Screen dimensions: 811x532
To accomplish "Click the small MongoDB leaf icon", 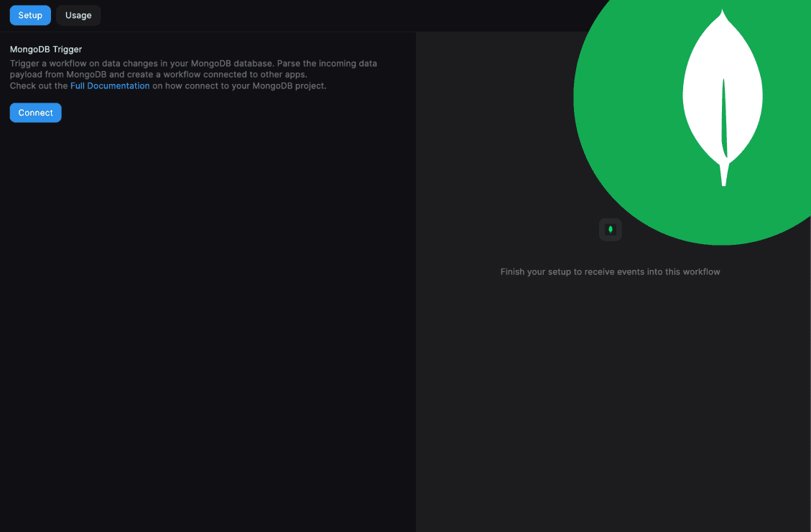I will (611, 230).
